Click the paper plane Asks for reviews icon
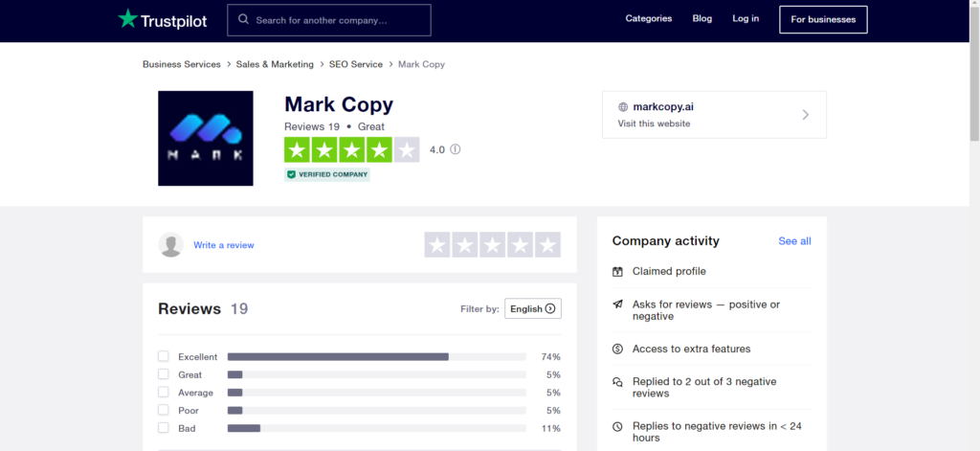Viewport: 980px width, 451px height. point(617,304)
